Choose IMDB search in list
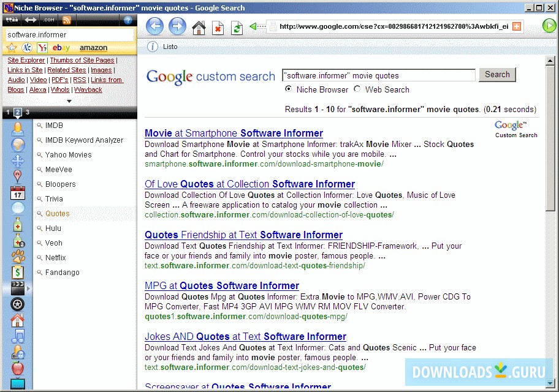 tap(54, 126)
